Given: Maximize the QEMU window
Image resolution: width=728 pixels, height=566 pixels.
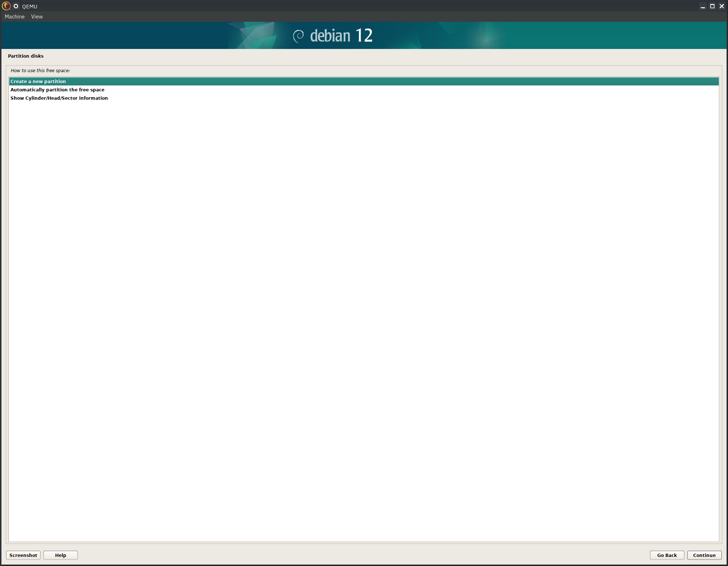Looking at the screenshot, I should (x=712, y=6).
